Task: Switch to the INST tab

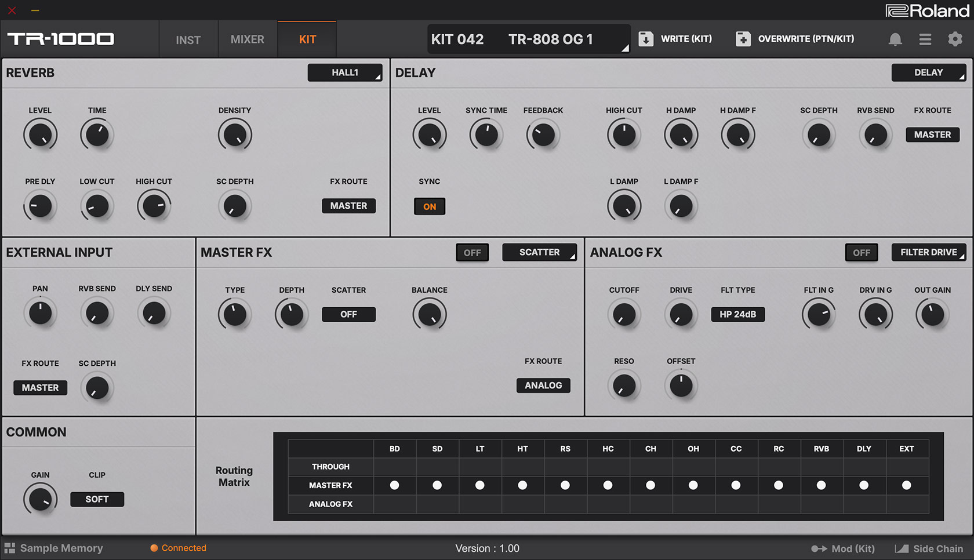Action: tap(188, 39)
